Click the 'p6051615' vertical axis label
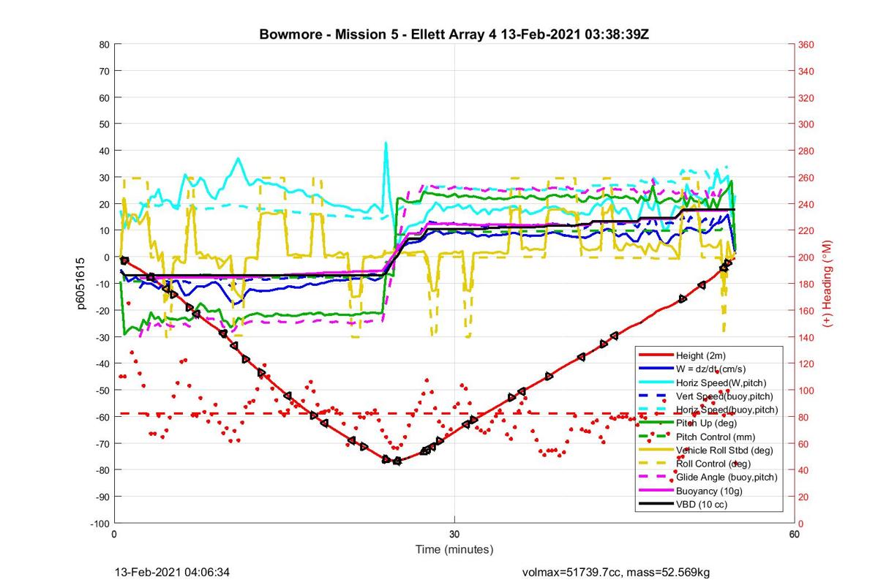This screenshot has height=588, width=878. click(83, 283)
